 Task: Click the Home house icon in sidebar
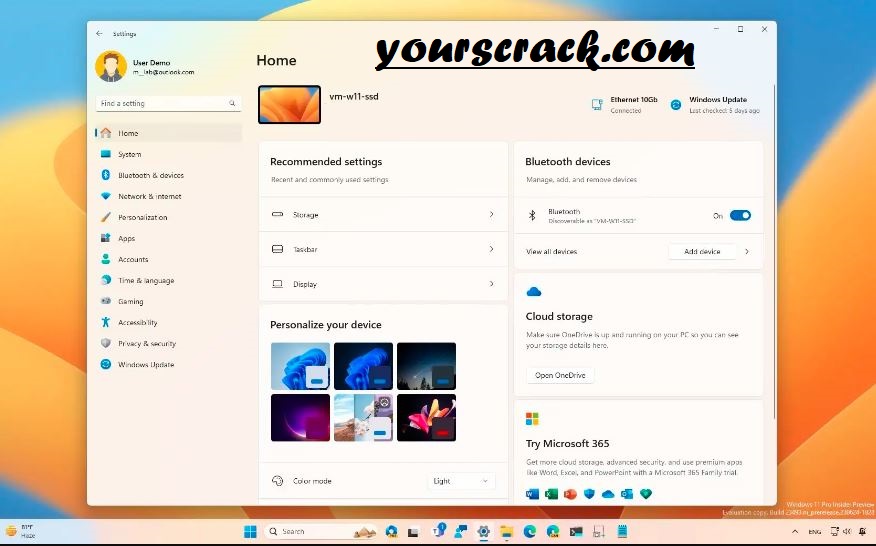coord(106,133)
